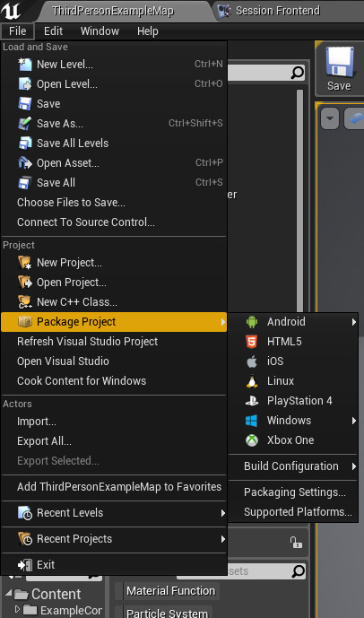Click the vertical scrollbar behind the menu
364x618 pixels.
tap(300, 201)
